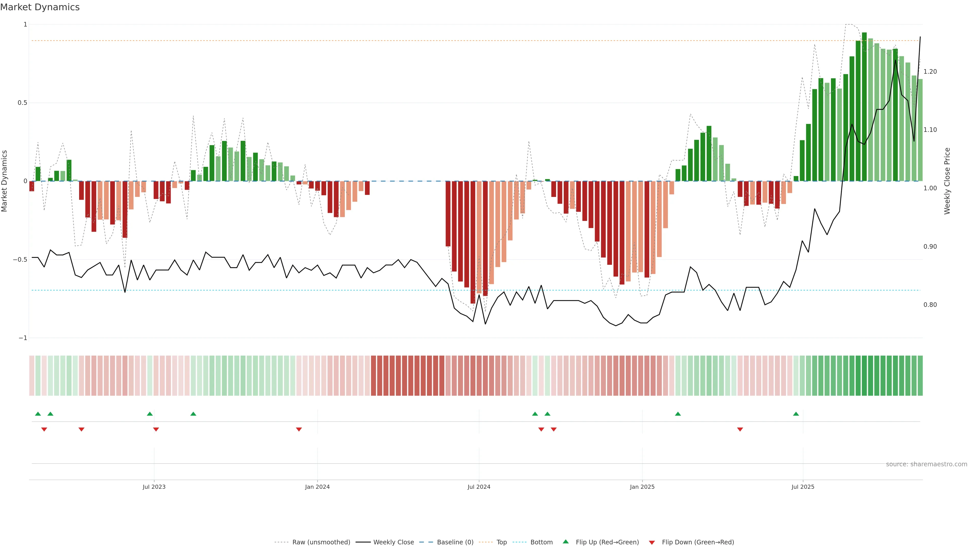The image size is (980, 551).
Task: Click the Weekly Close Price axis title
Action: coord(947,181)
